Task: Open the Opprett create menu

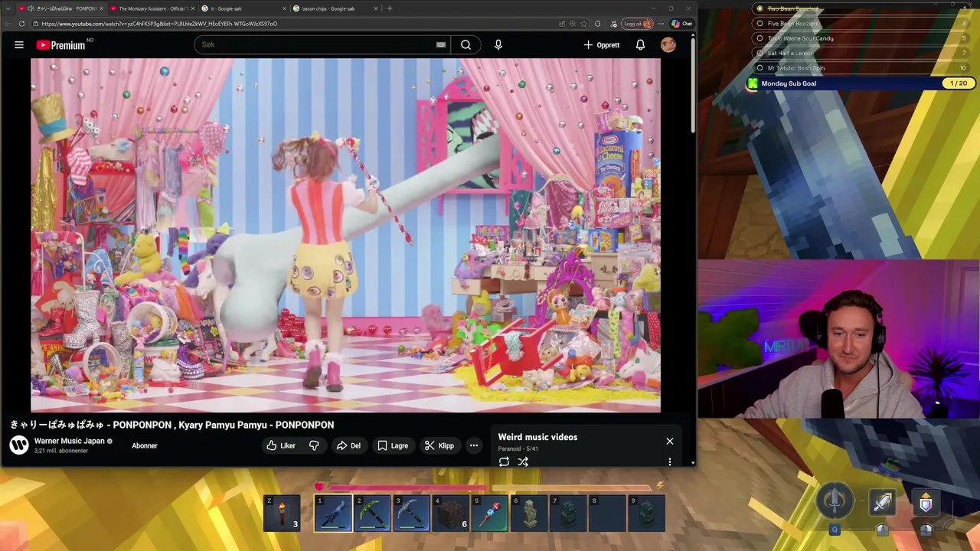Action: (x=602, y=45)
